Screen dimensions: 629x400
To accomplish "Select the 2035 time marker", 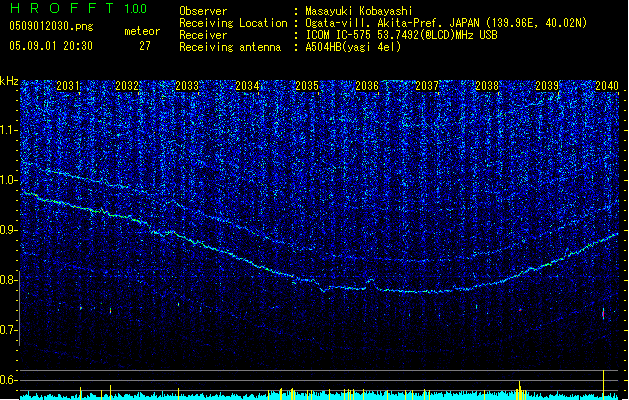I will tap(307, 87).
